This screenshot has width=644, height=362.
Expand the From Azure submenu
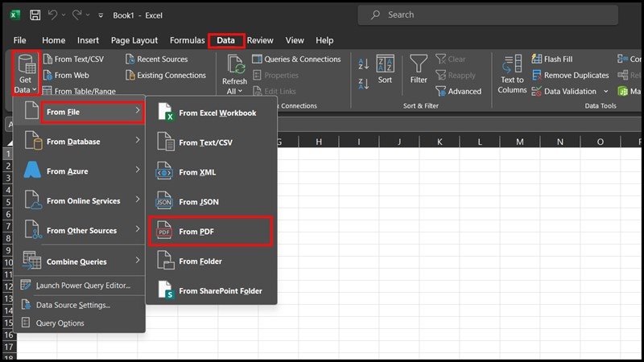(x=80, y=171)
